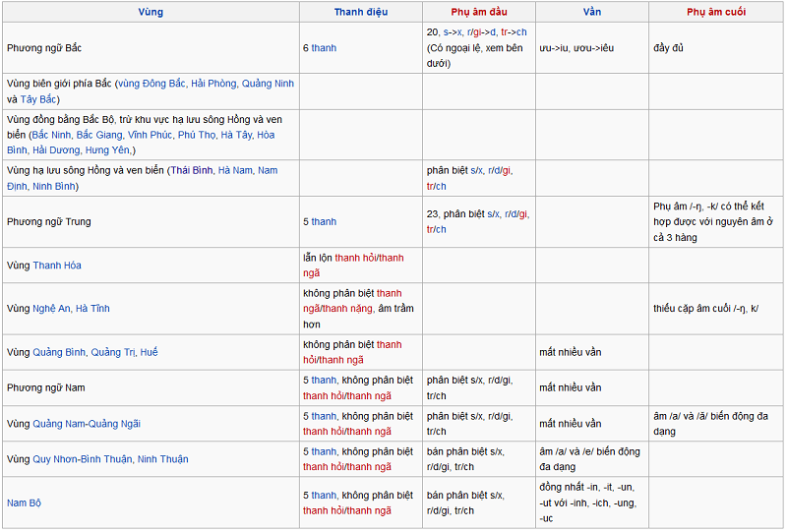This screenshot has width=787, height=532.
Task: Click the Phụ âm cuối column header
Action: tap(716, 12)
